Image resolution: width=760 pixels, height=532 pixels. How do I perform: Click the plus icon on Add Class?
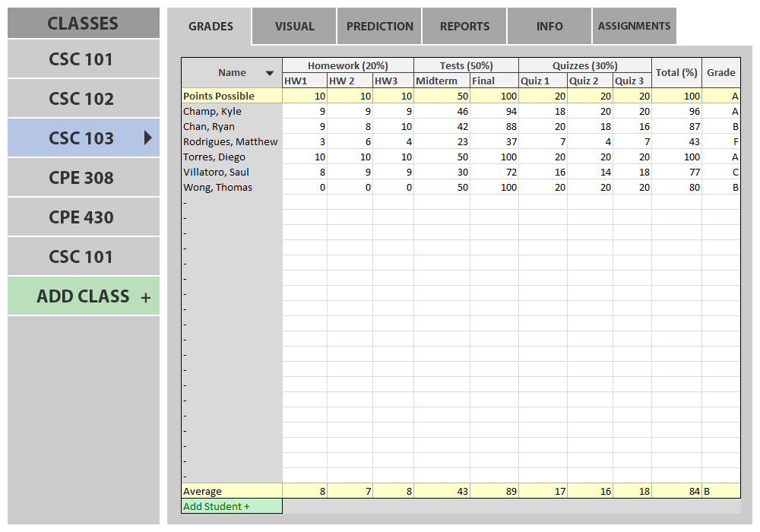tap(146, 297)
